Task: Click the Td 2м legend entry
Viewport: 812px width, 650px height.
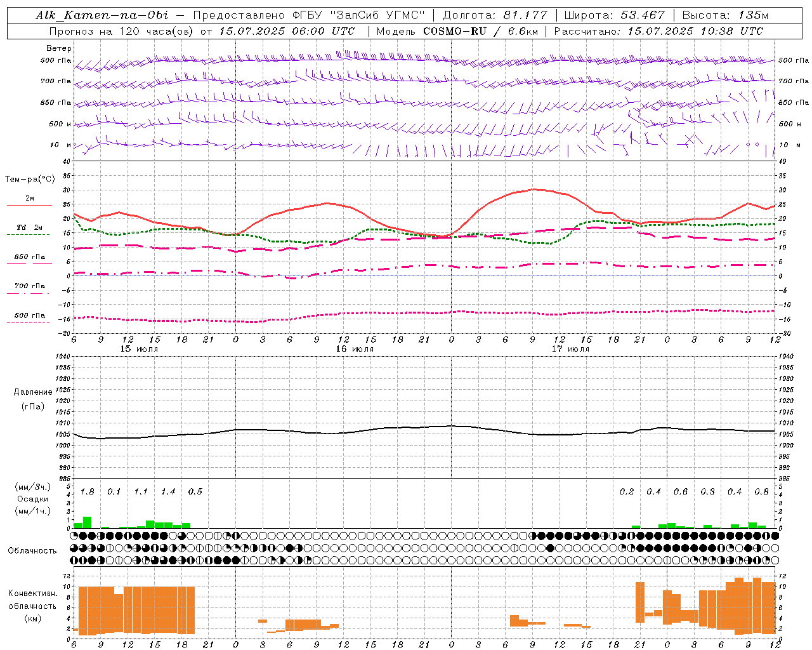Action: [30, 227]
